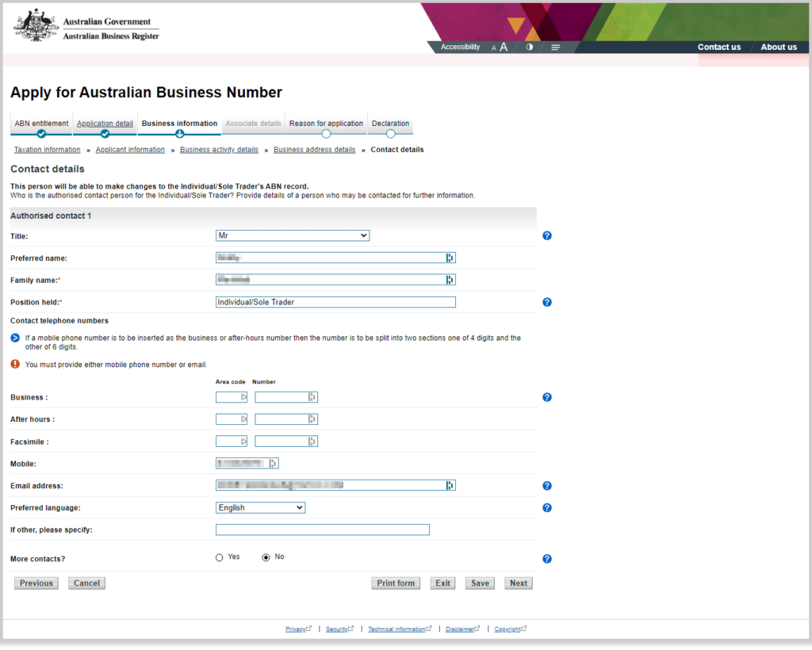The image size is (812, 650).
Task: Select the small A to decrease font size
Action: tap(493, 47)
